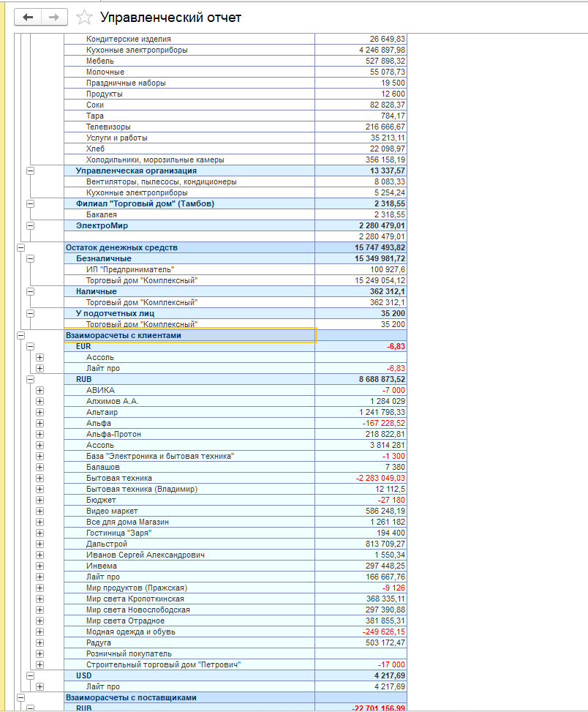The height and width of the screenshot is (712, 588).
Task: Expand the Радуга client row
Action: point(40,643)
